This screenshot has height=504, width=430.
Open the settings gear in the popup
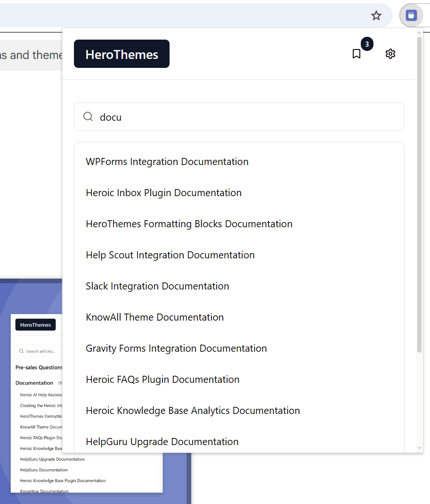(390, 54)
